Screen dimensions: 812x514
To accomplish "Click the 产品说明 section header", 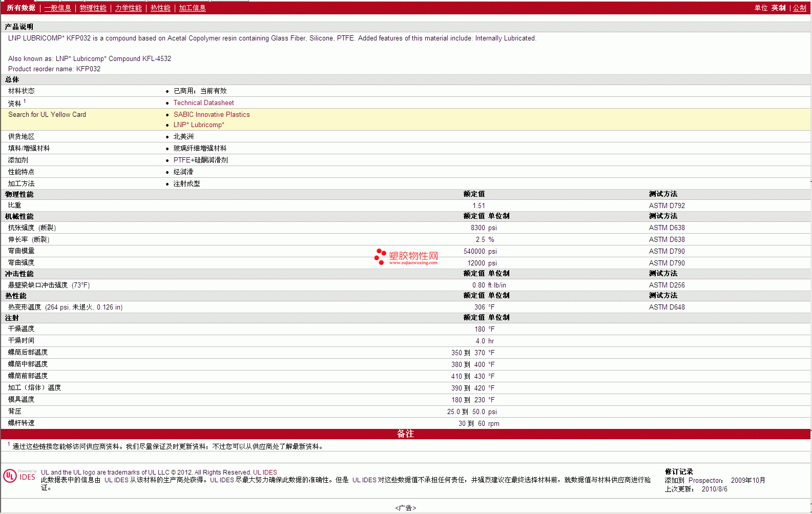I will pyautogui.click(x=19, y=27).
